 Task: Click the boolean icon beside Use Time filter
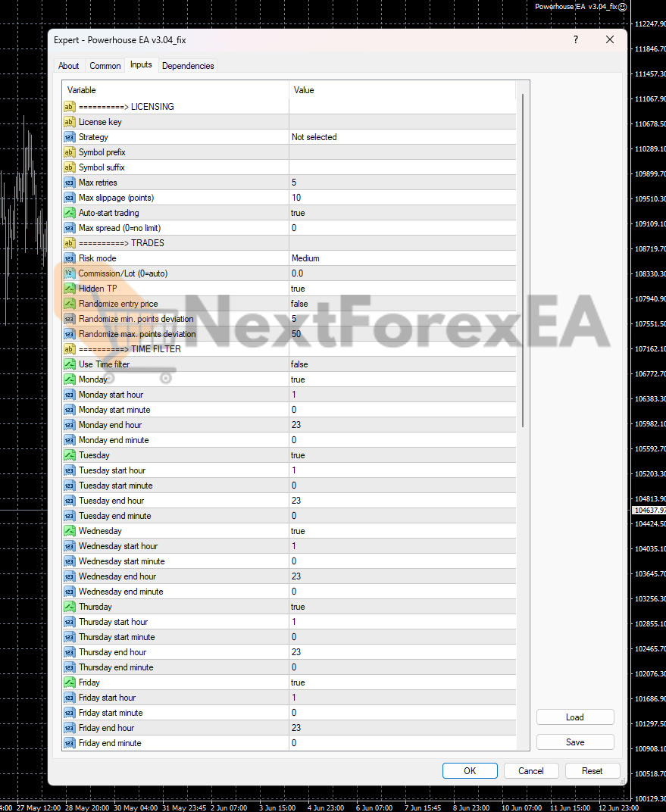click(x=69, y=364)
